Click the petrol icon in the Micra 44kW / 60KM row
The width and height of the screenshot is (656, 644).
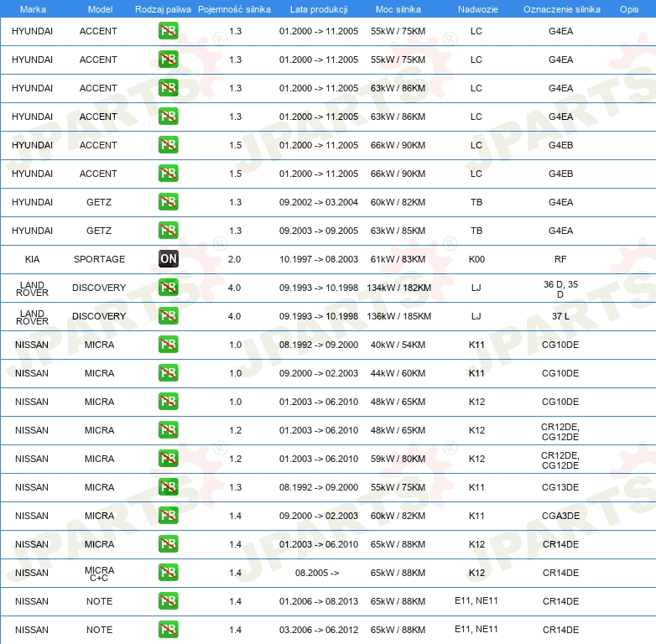coord(168,372)
